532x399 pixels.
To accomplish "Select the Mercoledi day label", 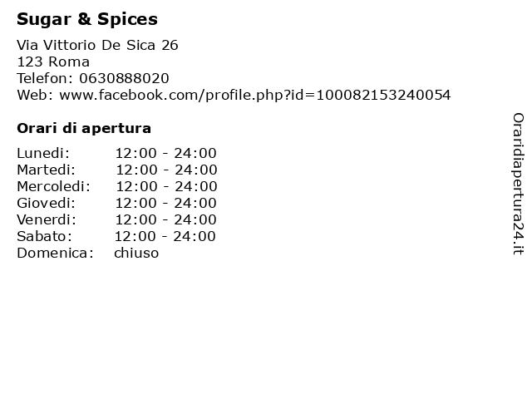I will tap(53, 186).
